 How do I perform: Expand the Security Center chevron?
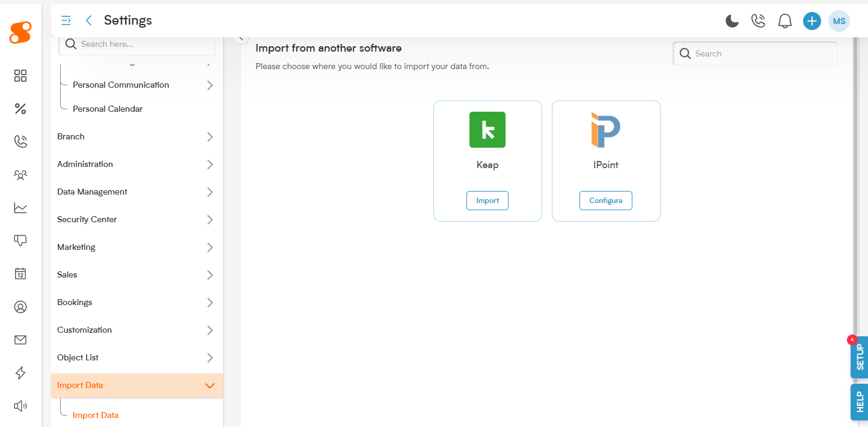click(210, 220)
